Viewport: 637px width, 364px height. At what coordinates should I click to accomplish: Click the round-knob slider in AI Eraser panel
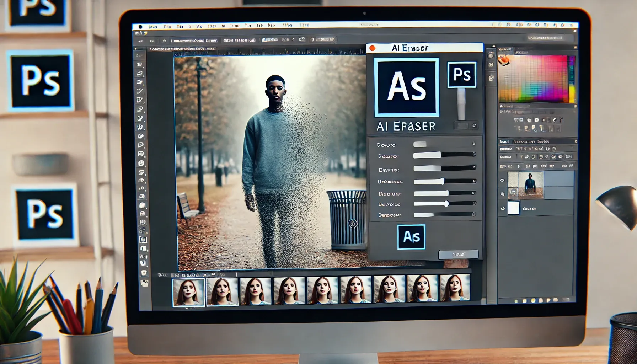click(x=444, y=203)
